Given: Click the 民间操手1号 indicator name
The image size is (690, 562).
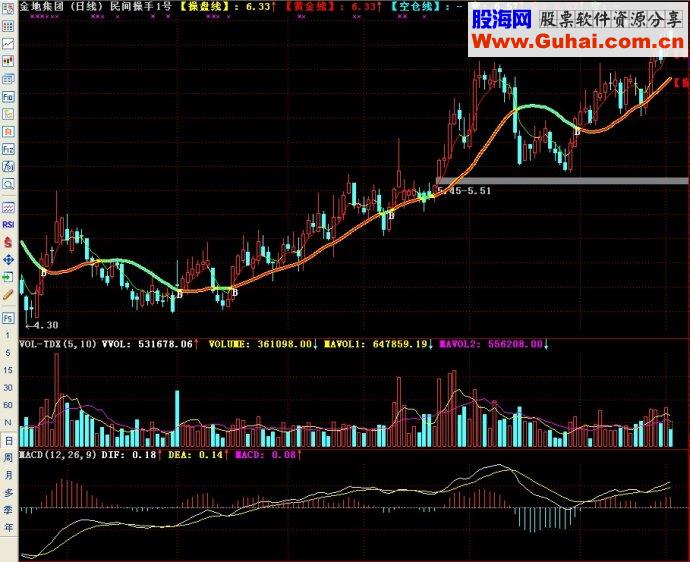Looking at the screenshot, I should point(140,6).
